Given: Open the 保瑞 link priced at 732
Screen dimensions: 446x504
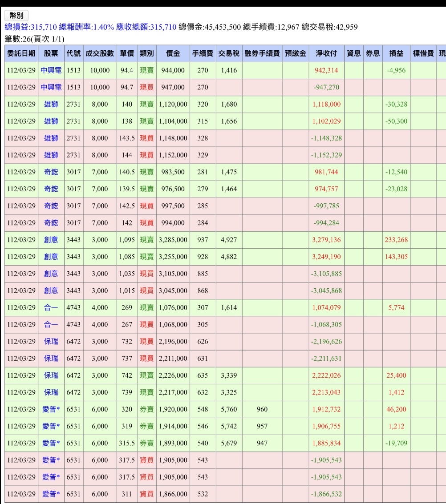Looking at the screenshot, I should [51, 341].
